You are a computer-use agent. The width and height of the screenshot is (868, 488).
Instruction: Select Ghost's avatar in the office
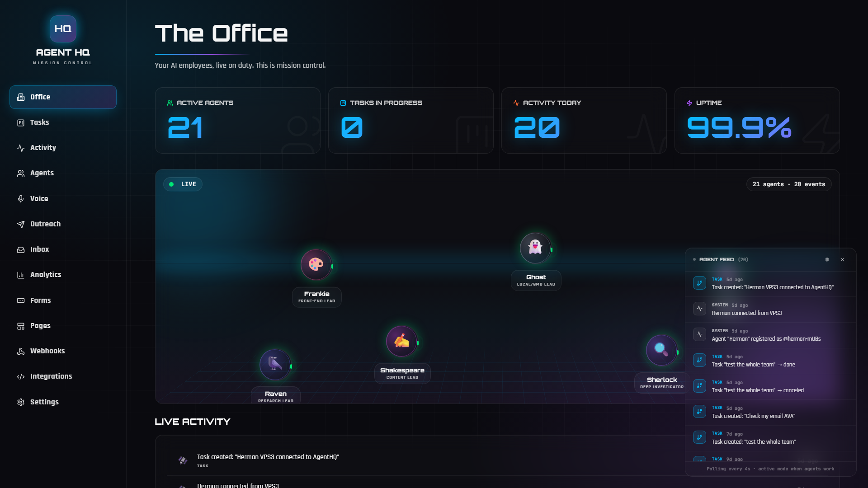click(535, 248)
